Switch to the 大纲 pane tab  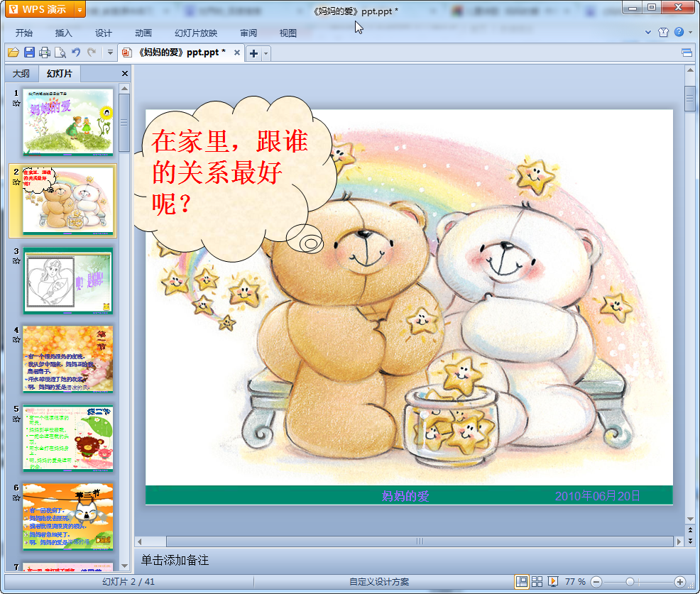pyautogui.click(x=21, y=74)
